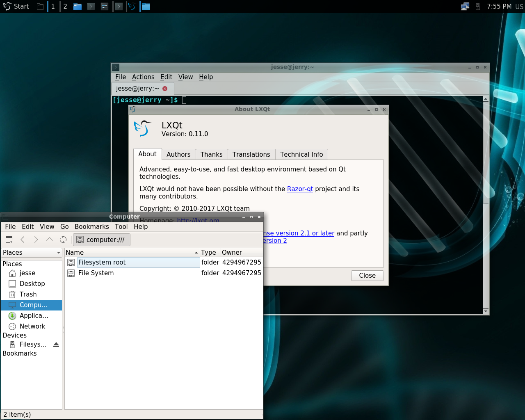Viewport: 525px width, 420px height.
Task: Sort files by the Name column header
Action: click(x=132, y=253)
